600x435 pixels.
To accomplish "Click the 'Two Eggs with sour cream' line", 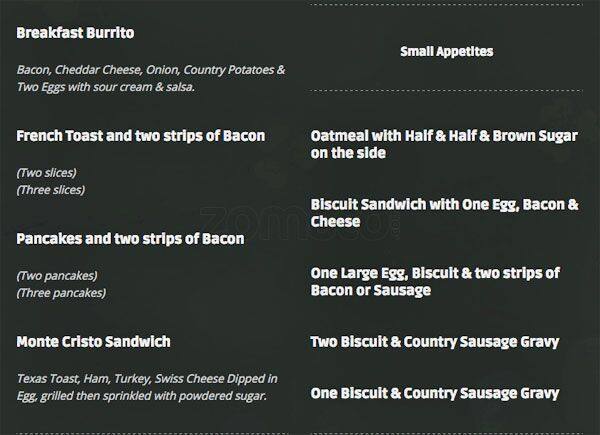I will pos(105,87).
